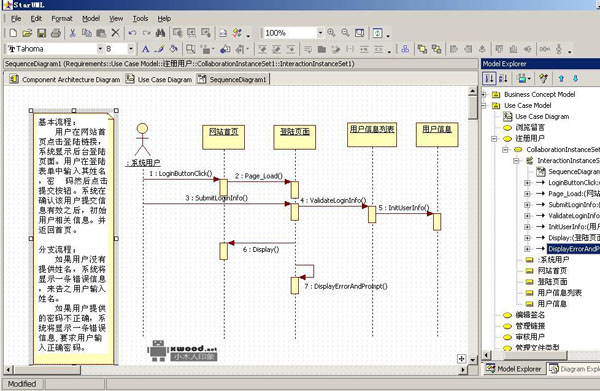Select the 用户信息 lifeline object box

(x=437, y=134)
